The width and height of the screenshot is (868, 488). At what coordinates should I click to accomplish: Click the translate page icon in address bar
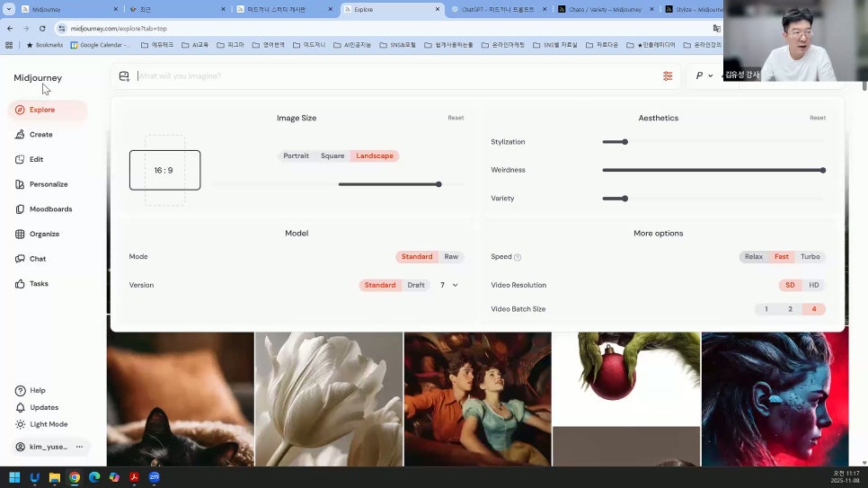(716, 28)
